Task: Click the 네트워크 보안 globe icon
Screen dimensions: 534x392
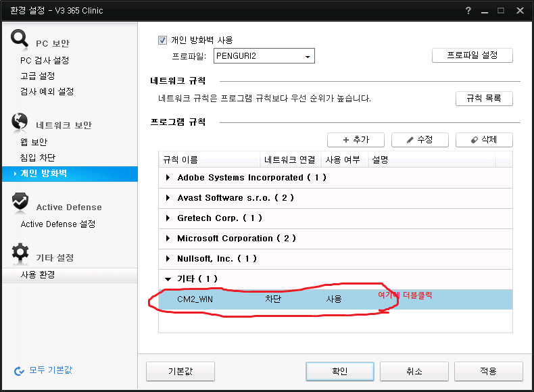Action: (20, 121)
